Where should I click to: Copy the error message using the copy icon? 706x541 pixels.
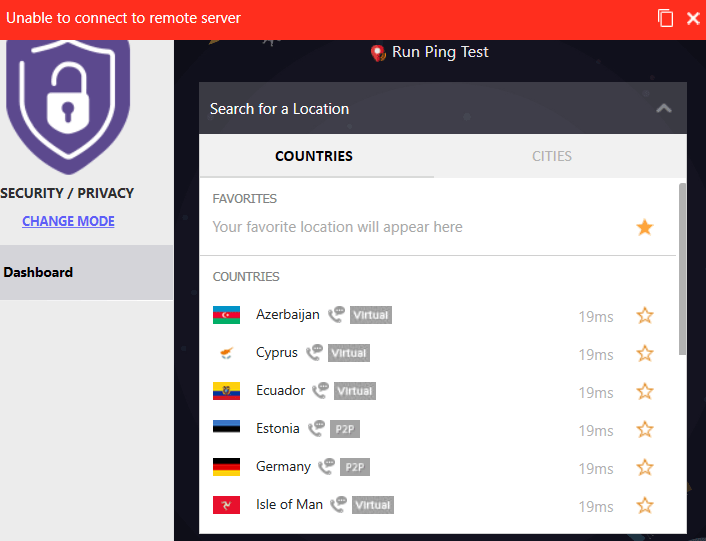click(x=665, y=18)
